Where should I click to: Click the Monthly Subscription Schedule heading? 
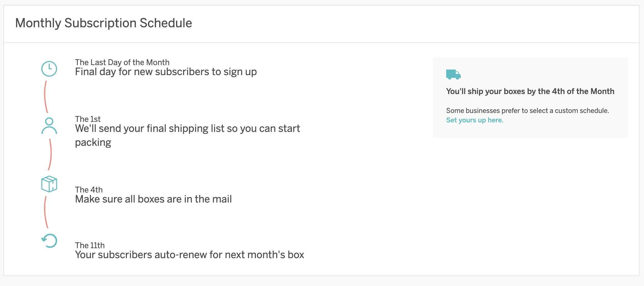click(104, 23)
